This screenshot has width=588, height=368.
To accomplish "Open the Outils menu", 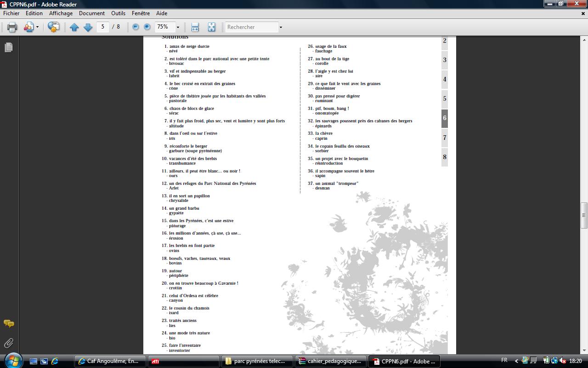I will pyautogui.click(x=118, y=13).
